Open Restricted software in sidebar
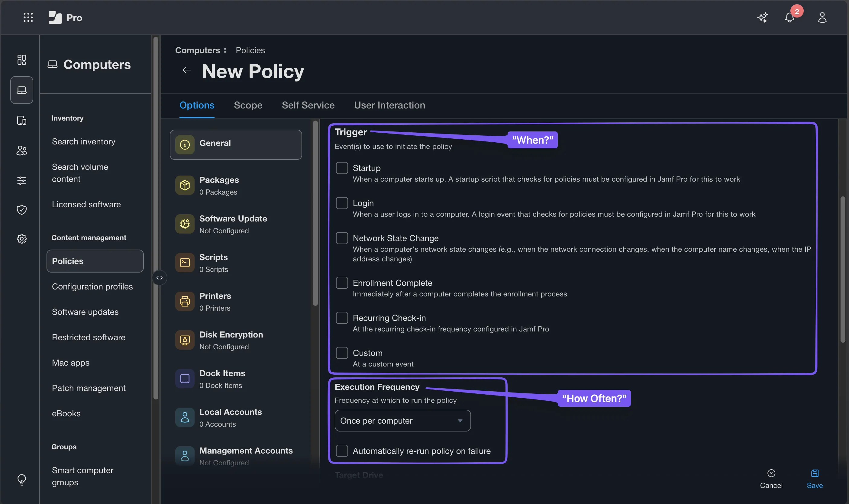The image size is (849, 504). tap(89, 338)
